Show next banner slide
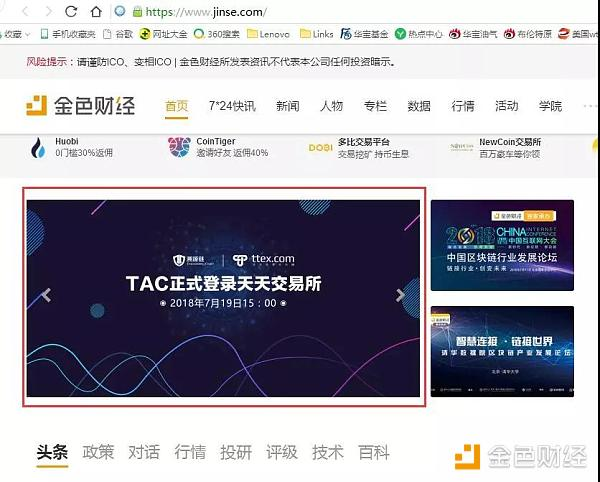 pos(400,295)
